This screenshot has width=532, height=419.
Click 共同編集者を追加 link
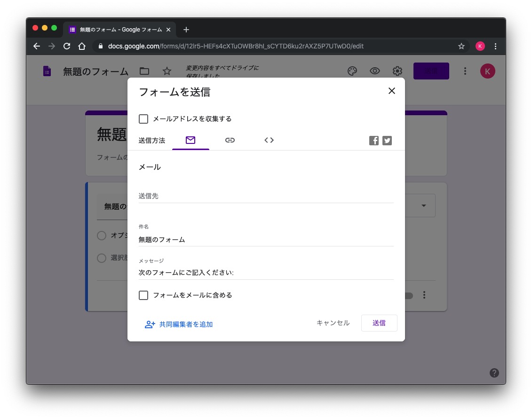click(179, 324)
